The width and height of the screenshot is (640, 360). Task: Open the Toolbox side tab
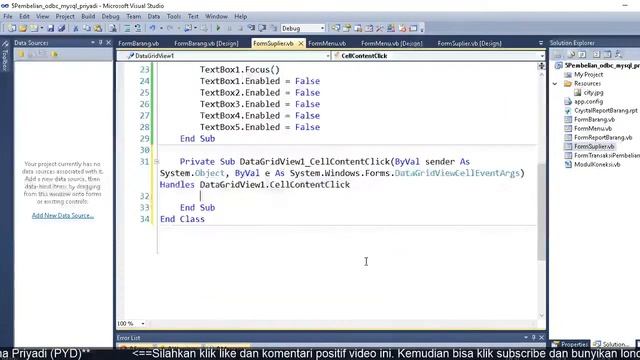(x=5, y=56)
